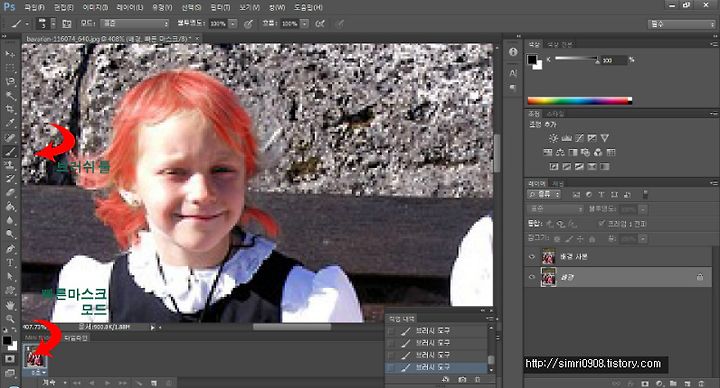720x388 pixels.
Task: Switch to the Layers panel tab
Action: coord(536,183)
